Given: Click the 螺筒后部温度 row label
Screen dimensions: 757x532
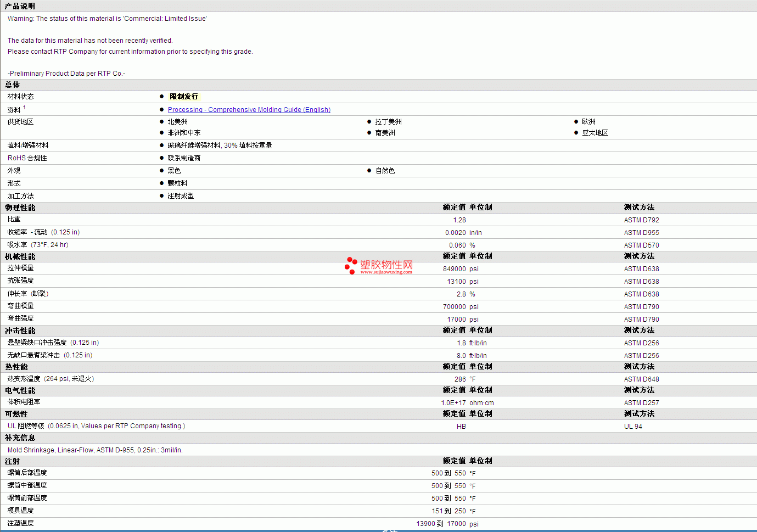Looking at the screenshot, I should coord(27,473).
